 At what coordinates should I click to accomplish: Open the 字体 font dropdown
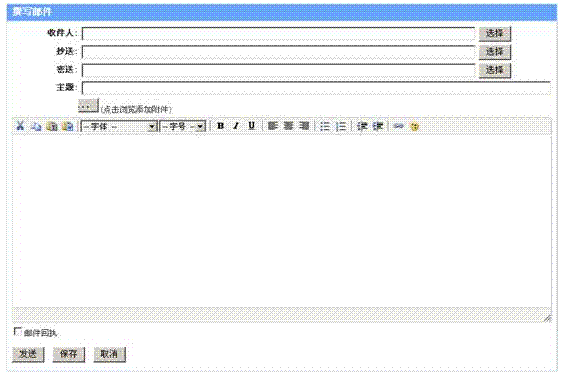[119, 126]
